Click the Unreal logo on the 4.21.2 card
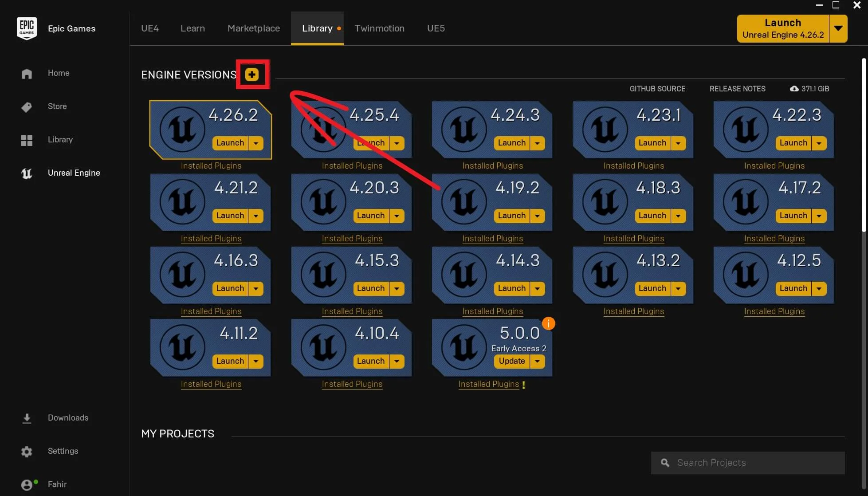Image resolution: width=868 pixels, height=496 pixels. [x=182, y=202]
